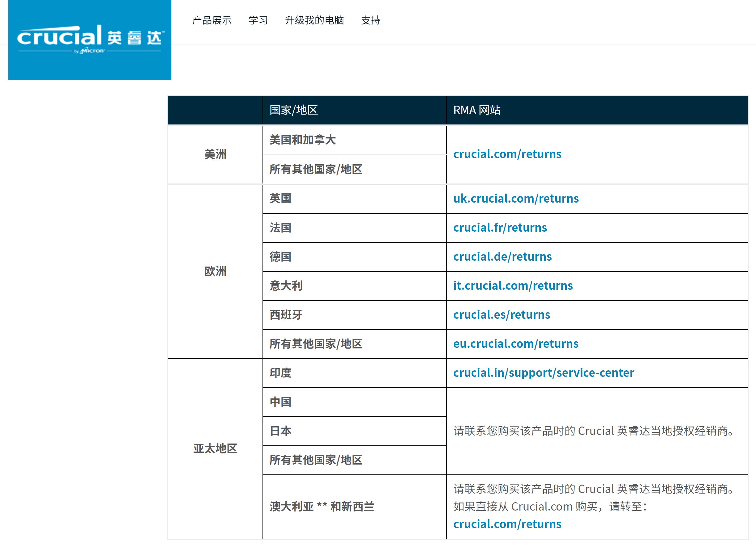Click the 英国 cell
This screenshot has width=756, height=547.
tap(355, 199)
